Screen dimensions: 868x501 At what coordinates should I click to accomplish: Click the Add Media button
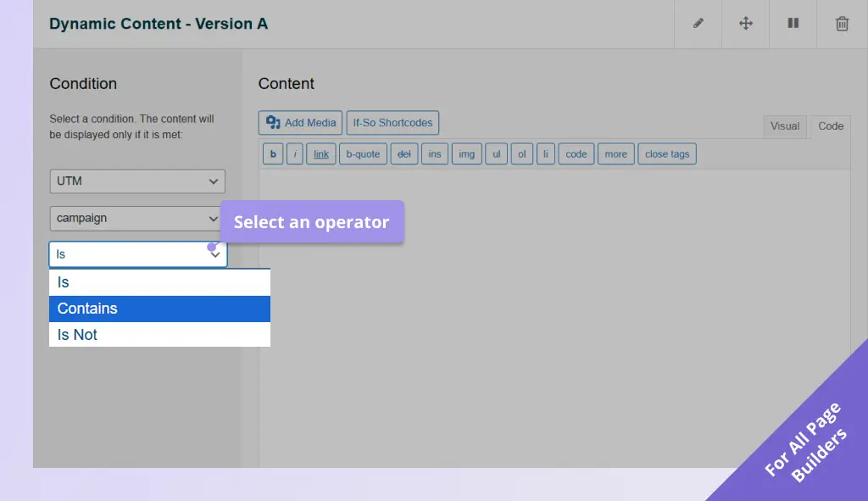point(301,123)
